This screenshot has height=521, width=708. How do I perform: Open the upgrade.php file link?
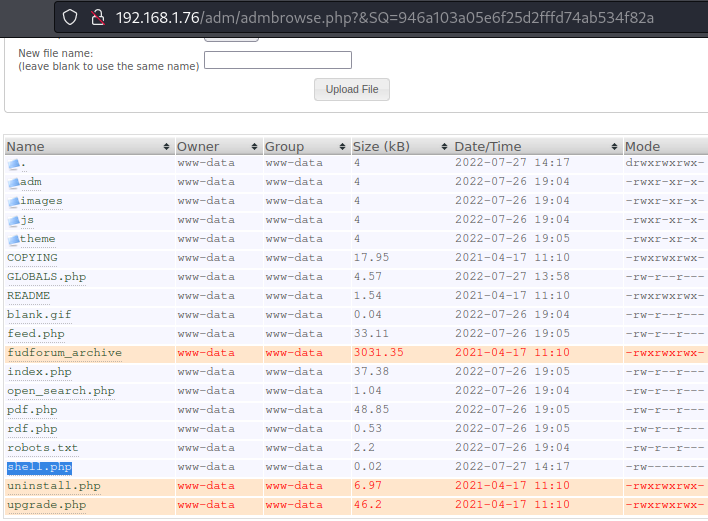[47, 505]
